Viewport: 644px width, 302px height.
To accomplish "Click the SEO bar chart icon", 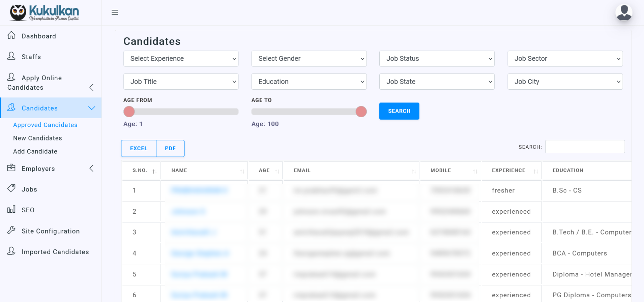I will [11, 209].
